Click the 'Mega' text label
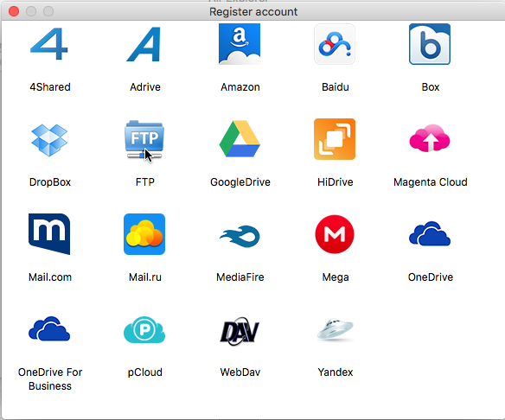Screen dimensions: 505x420 point(336,277)
